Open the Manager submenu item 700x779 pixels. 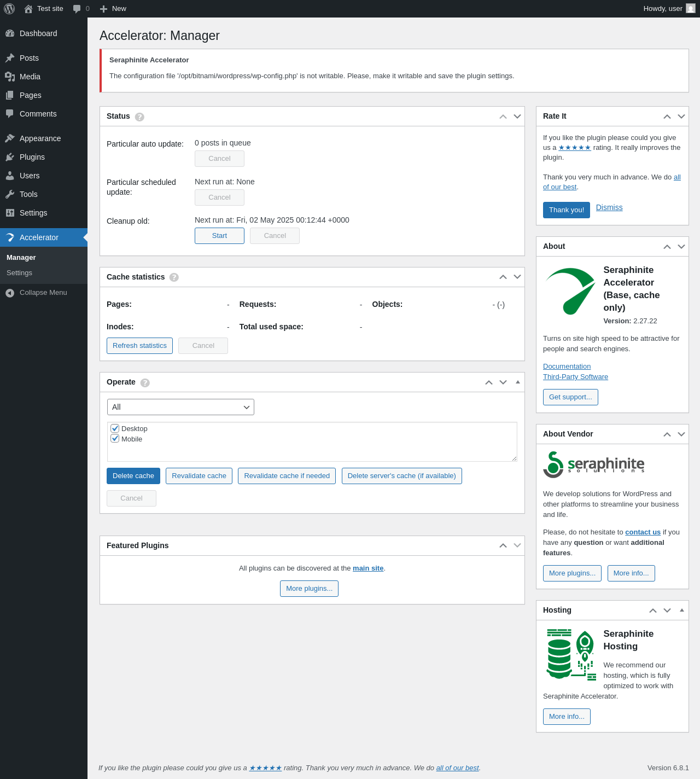[44, 258]
